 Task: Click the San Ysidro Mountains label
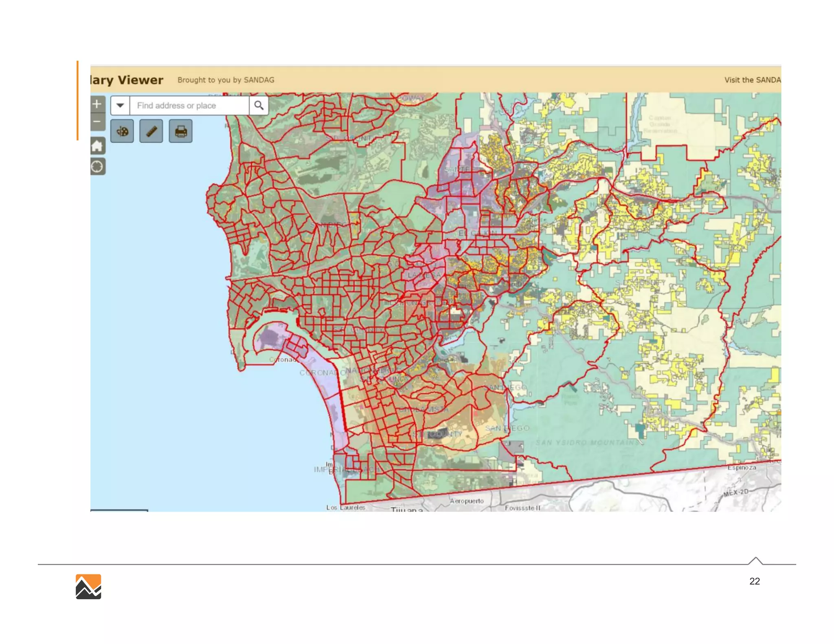[587, 442]
